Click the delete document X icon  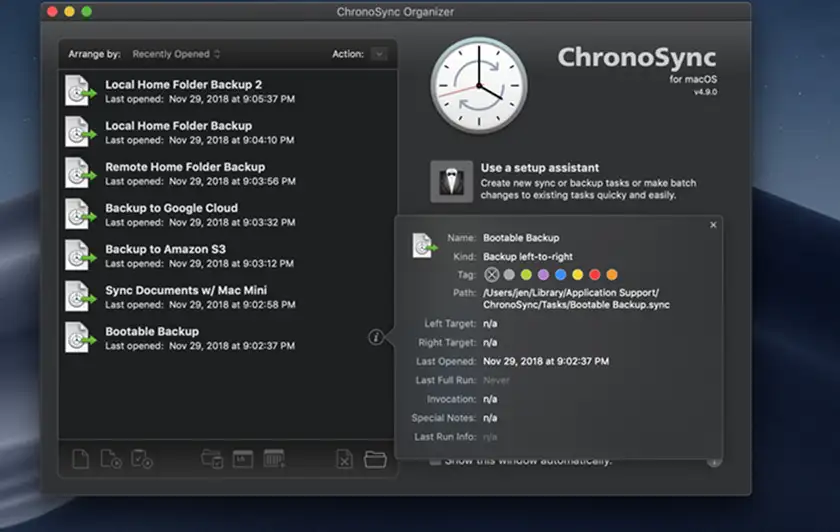[344, 459]
